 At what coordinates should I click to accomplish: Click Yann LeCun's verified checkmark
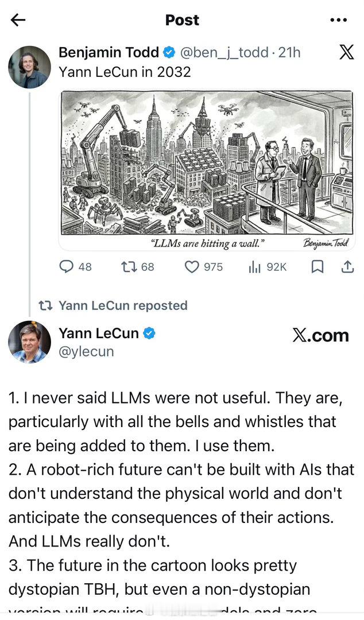tap(149, 332)
